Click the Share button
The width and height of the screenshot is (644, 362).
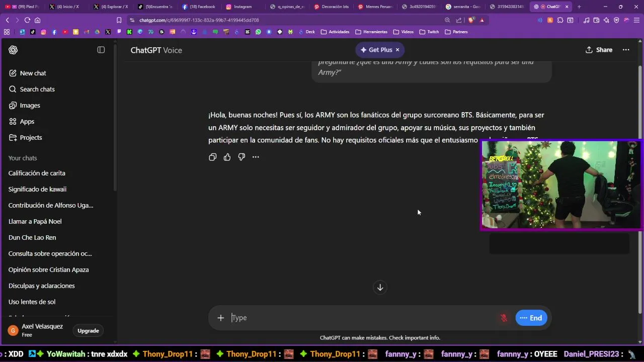coord(599,50)
